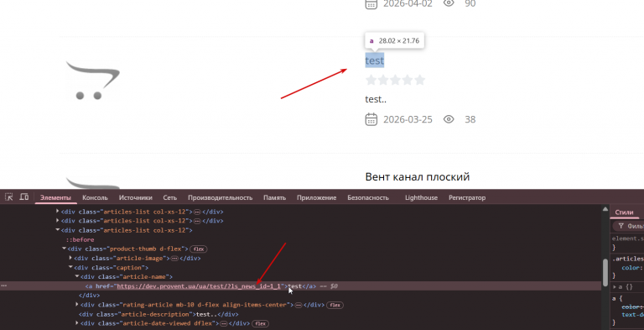The height and width of the screenshot is (330, 644).
Task: Toggle the device toolbar icon
Action: coord(24,197)
